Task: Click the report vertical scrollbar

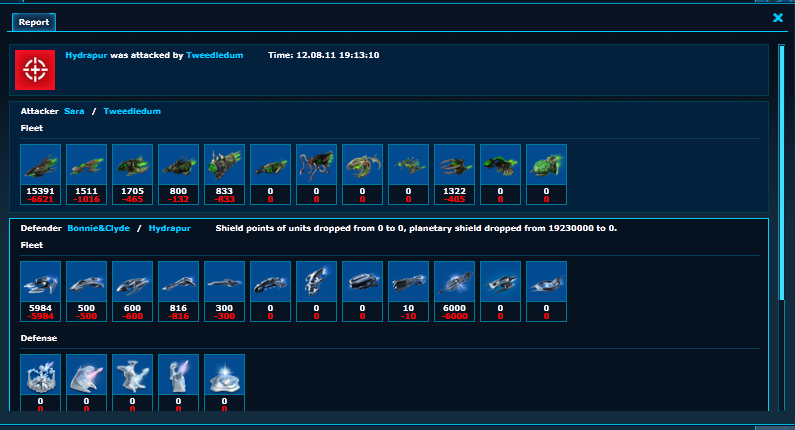Action: pos(781,172)
